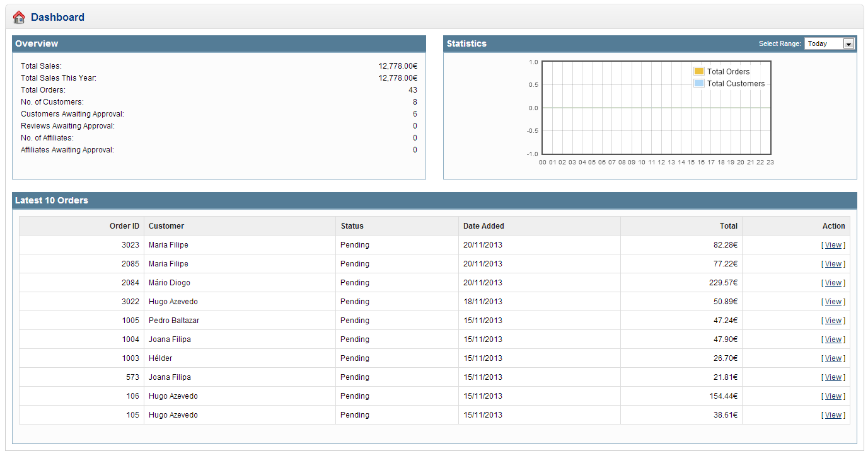Click customer name Mário Diogo

pyautogui.click(x=170, y=283)
